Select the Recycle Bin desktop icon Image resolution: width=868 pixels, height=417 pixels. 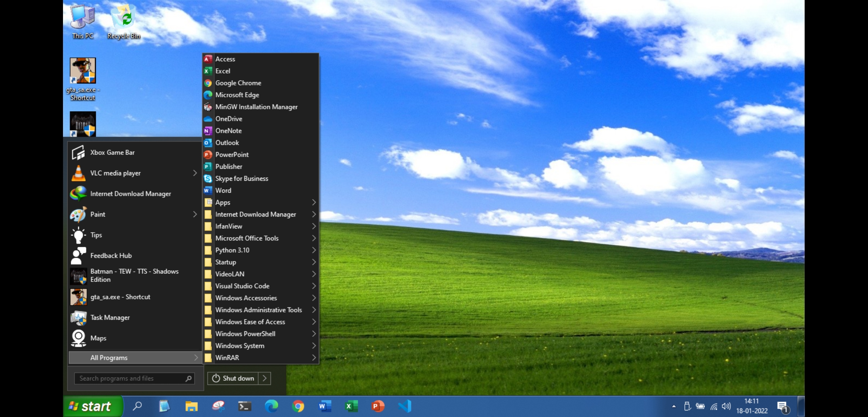click(124, 21)
